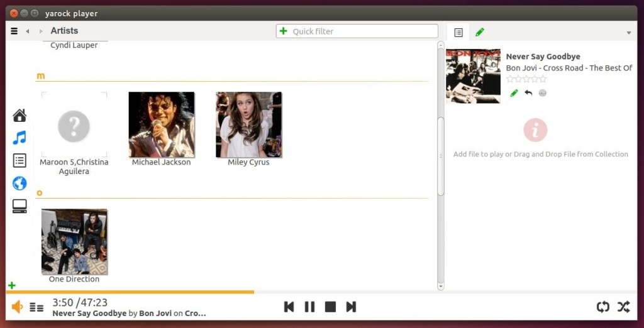This screenshot has width=644, height=328.
Task: Click the green plus at sidebar bottom
Action: (x=12, y=285)
